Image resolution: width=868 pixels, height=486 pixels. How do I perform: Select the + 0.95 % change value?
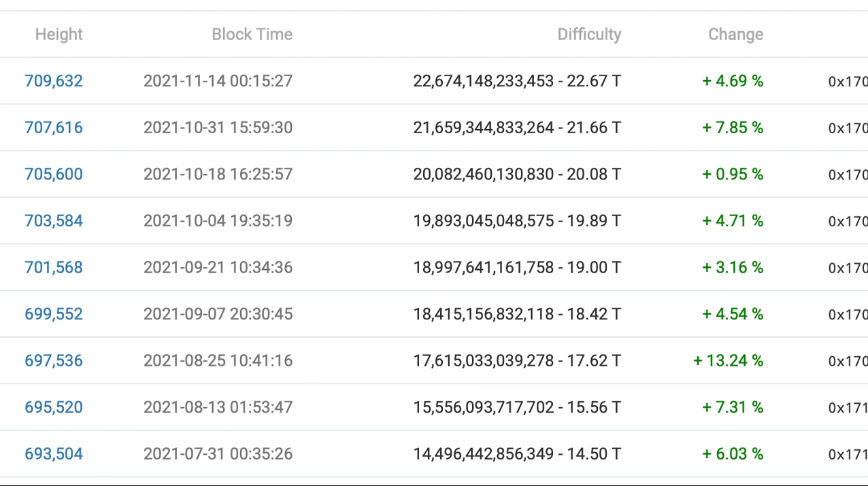coord(733,174)
